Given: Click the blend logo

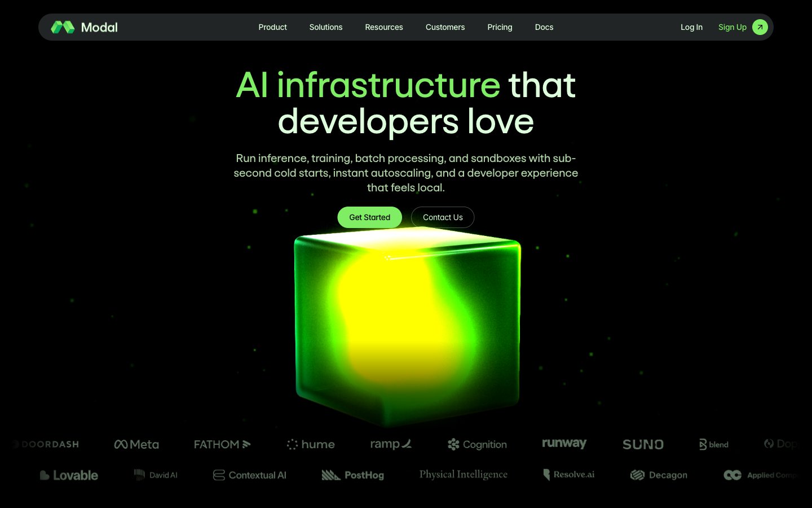Looking at the screenshot, I should pyautogui.click(x=713, y=444).
